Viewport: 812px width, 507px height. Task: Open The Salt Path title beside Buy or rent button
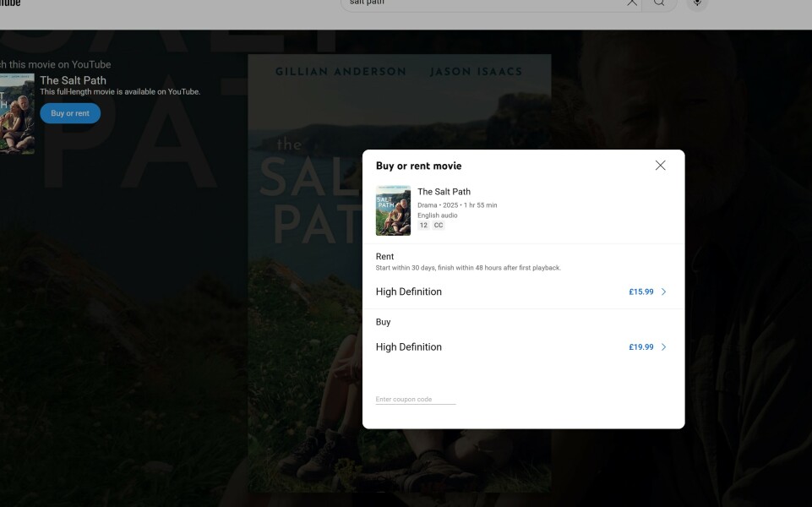point(73,81)
